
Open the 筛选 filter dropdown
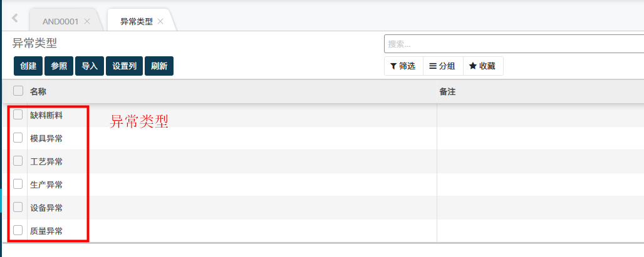coord(403,66)
